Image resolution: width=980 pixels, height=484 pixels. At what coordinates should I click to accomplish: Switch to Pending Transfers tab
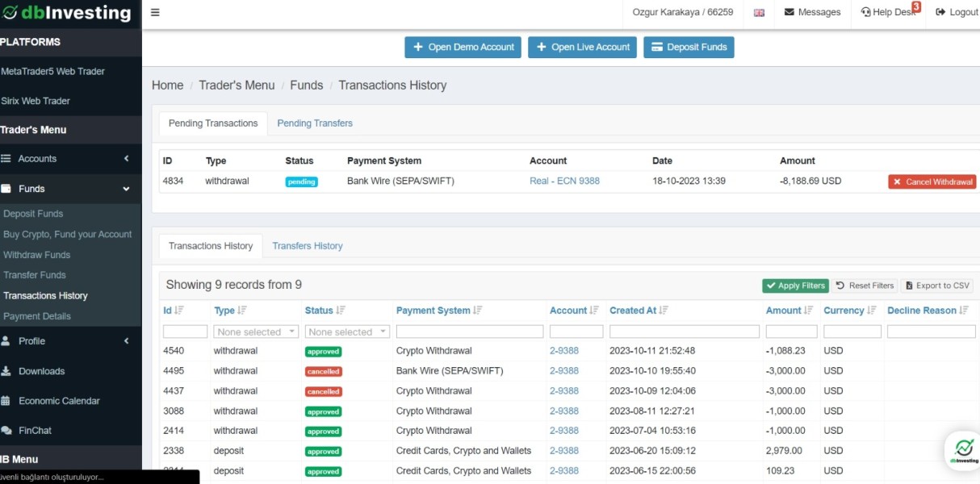(315, 123)
